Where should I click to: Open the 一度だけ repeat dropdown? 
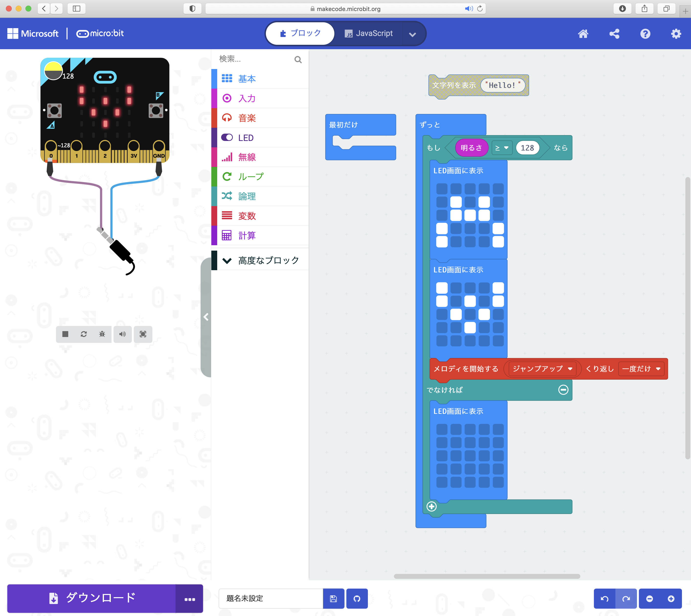coord(641,369)
